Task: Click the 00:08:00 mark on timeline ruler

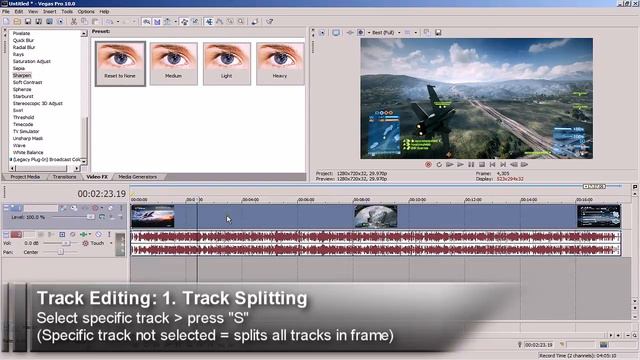Action: (362, 200)
